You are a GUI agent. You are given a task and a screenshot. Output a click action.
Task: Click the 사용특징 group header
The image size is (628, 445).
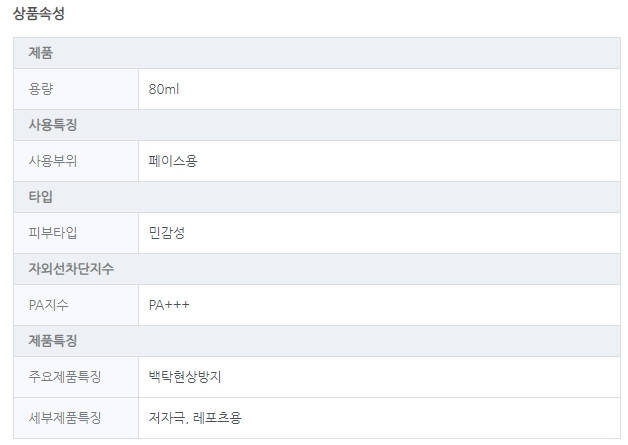click(53, 125)
